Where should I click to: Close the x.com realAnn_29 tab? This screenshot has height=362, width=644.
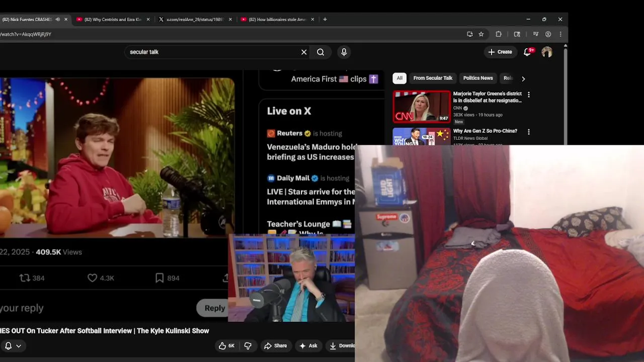pyautogui.click(x=230, y=20)
